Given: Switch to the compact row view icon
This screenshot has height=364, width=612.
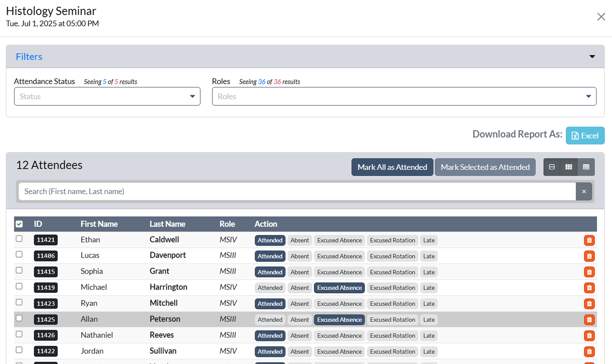Looking at the screenshot, I should [552, 167].
